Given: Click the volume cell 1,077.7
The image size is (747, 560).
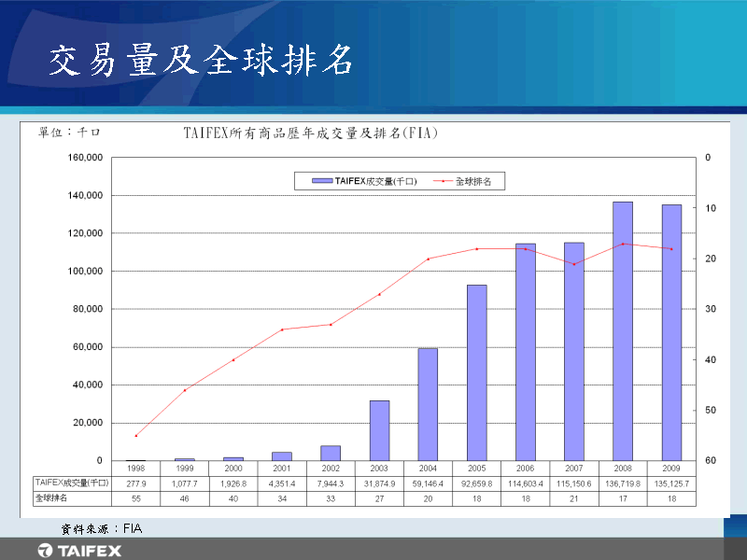Looking at the screenshot, I should pyautogui.click(x=185, y=483).
